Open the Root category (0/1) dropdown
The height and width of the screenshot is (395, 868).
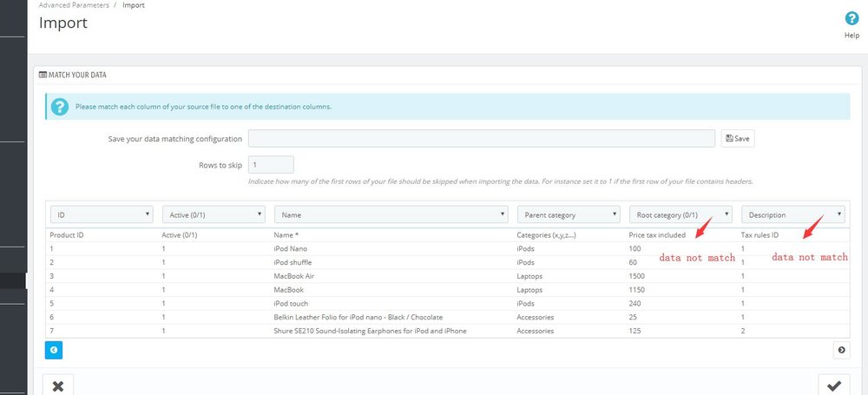681,214
